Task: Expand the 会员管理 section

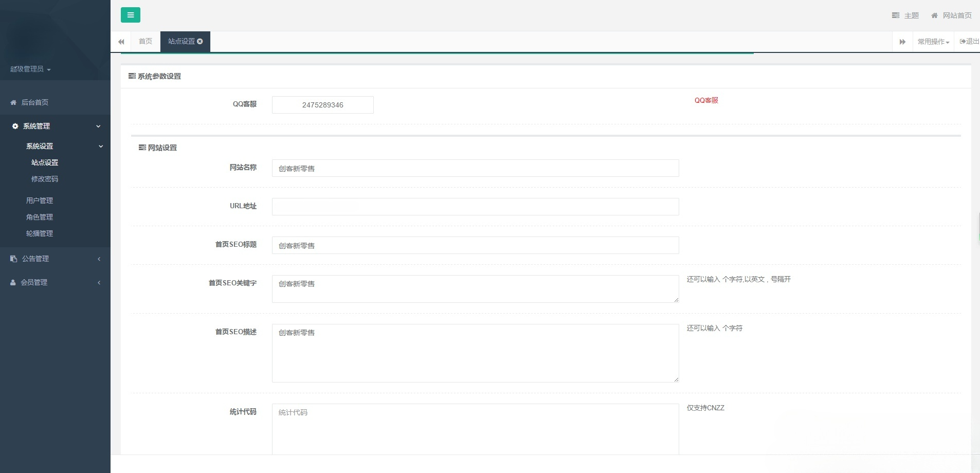Action: [x=100, y=282]
